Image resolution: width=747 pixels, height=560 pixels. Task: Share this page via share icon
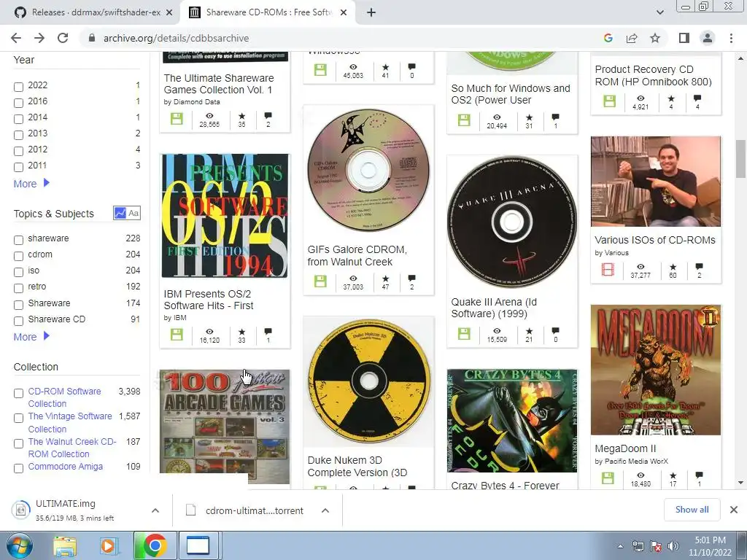[x=632, y=38]
